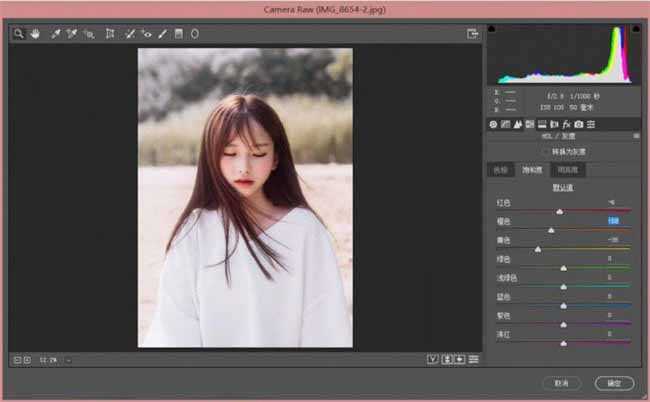Swap before and after settings icon
Screen dimensions: 650x402
(x=446, y=359)
